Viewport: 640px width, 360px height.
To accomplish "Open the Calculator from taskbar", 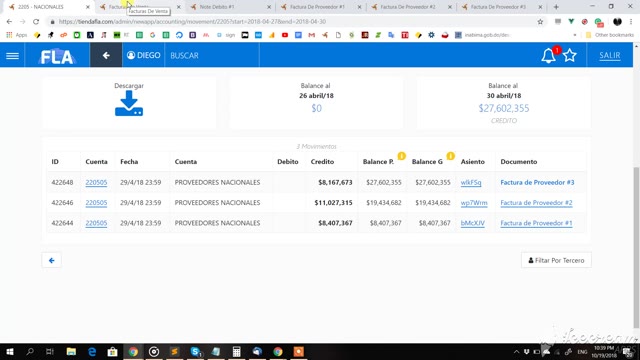I will pyautogui.click(x=236, y=351).
